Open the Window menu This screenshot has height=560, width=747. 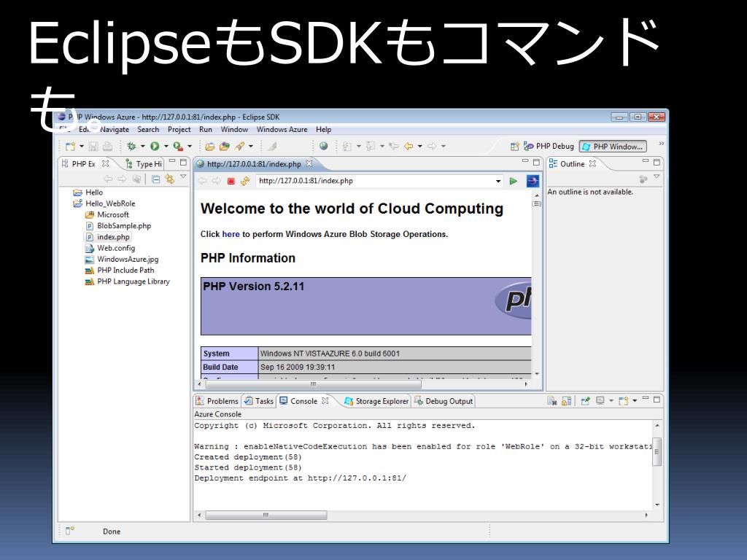tap(234, 130)
